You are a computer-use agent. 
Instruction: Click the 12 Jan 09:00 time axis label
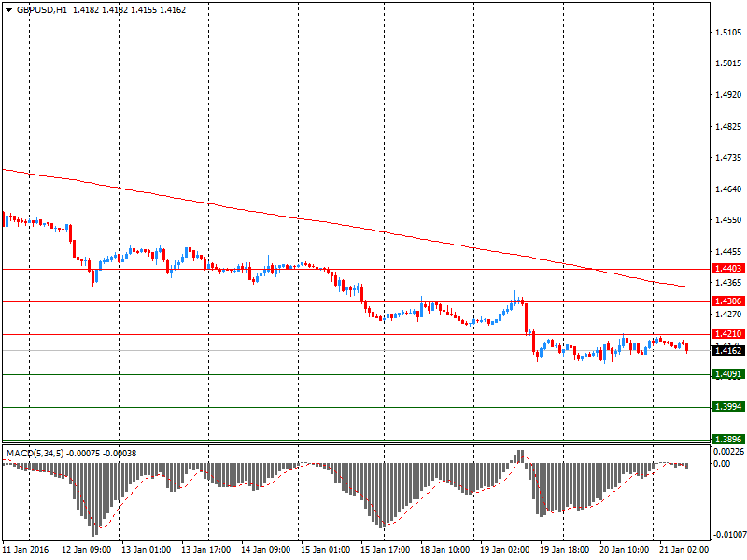pos(86,550)
